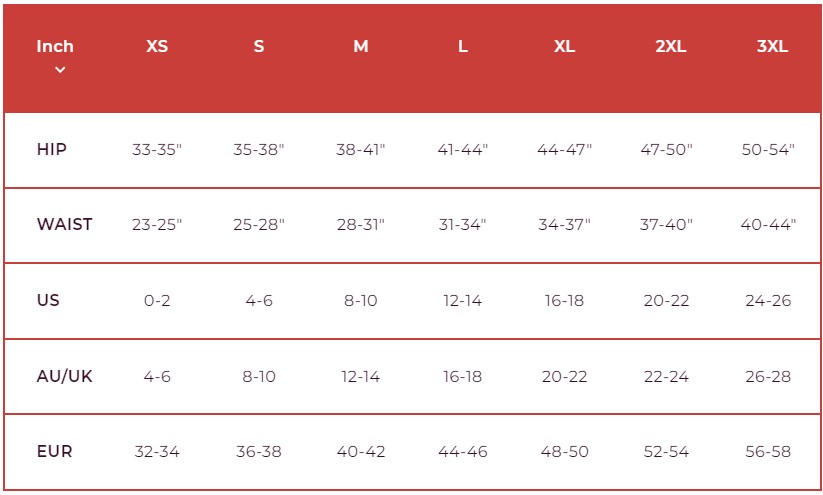The width and height of the screenshot is (823, 495).
Task: Select the XS column header
Action: coord(157,46)
